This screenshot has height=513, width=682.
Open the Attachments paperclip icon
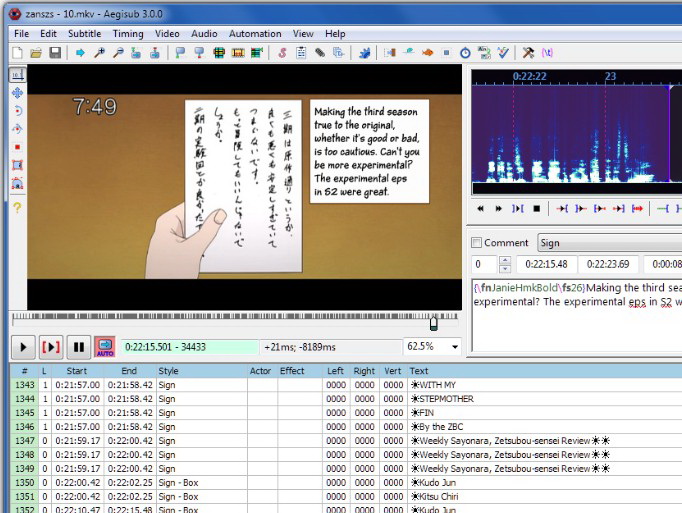(320, 53)
